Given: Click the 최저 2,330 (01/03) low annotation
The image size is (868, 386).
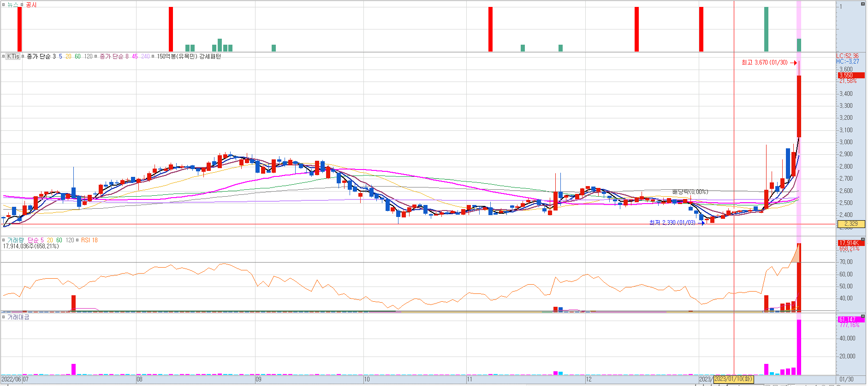Looking at the screenshot, I should [x=672, y=222].
